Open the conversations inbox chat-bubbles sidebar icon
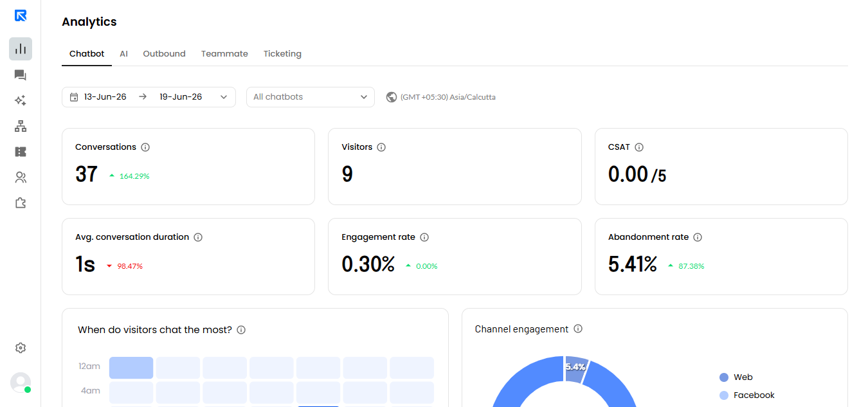This screenshot has width=868, height=407. pyautogui.click(x=21, y=75)
